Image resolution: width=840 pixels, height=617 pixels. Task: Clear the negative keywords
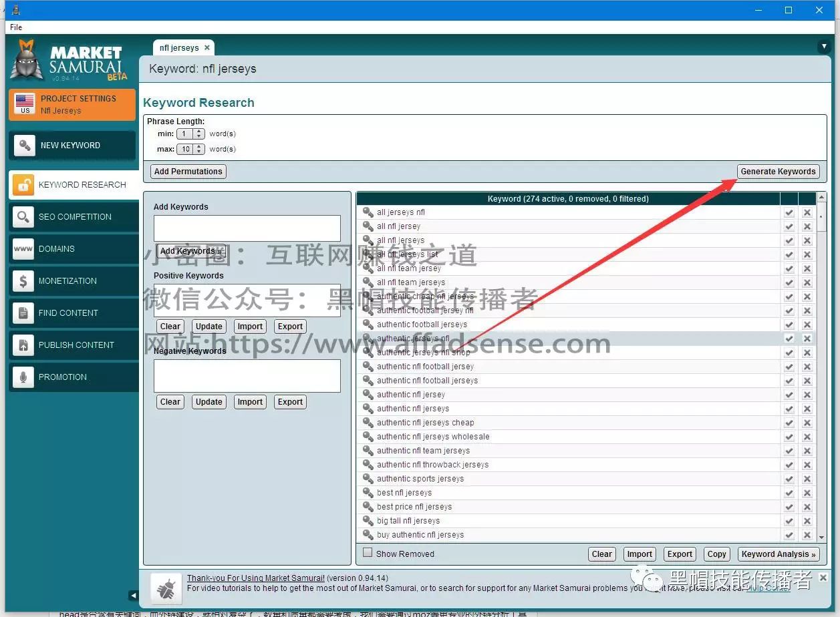170,402
